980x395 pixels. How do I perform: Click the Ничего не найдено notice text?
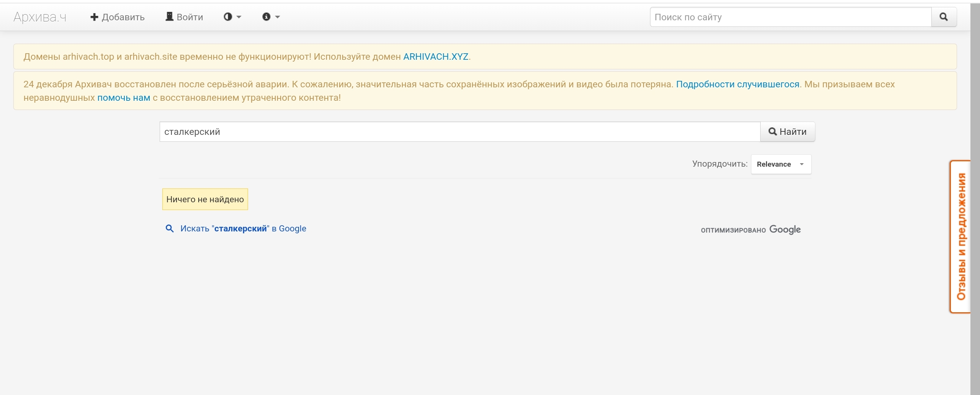point(205,199)
